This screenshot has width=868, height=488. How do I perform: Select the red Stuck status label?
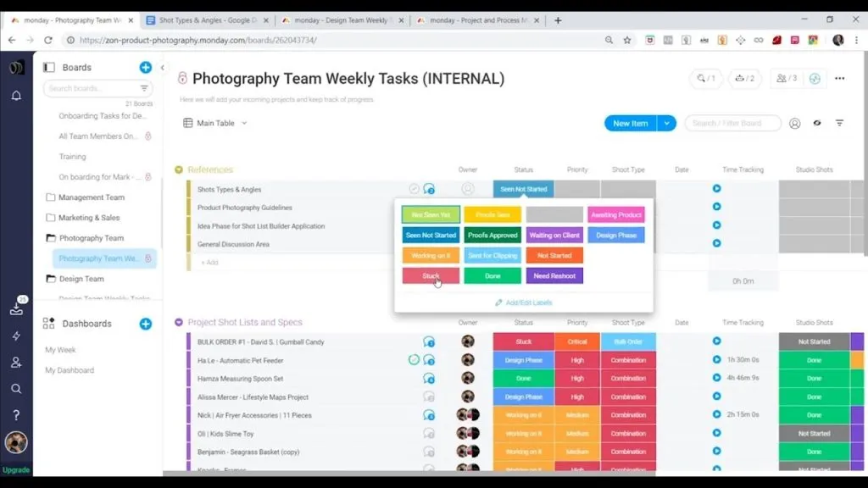431,276
